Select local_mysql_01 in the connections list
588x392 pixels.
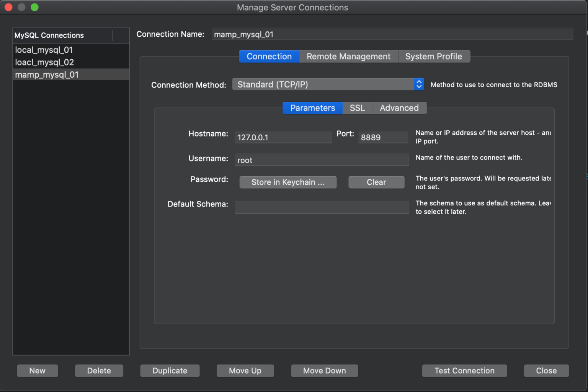pos(44,50)
